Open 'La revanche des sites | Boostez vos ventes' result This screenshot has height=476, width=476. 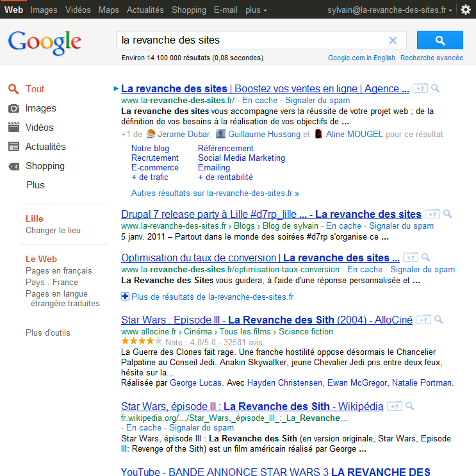265,88
